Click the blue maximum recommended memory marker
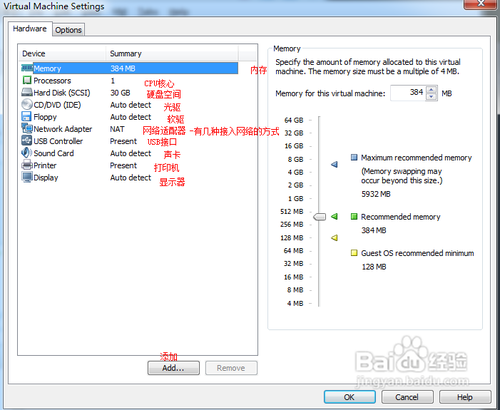The height and width of the screenshot is (410, 500). (x=334, y=164)
